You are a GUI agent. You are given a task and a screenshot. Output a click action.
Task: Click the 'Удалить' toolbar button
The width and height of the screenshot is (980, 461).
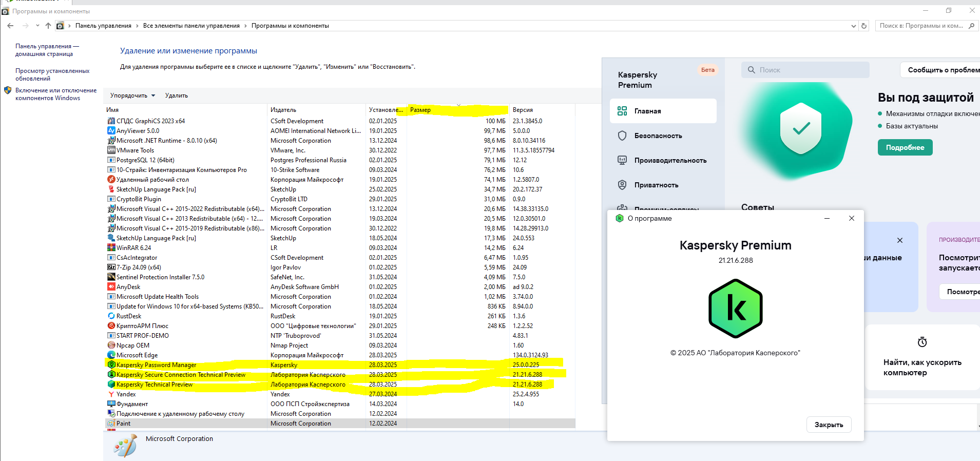pyautogui.click(x=177, y=95)
